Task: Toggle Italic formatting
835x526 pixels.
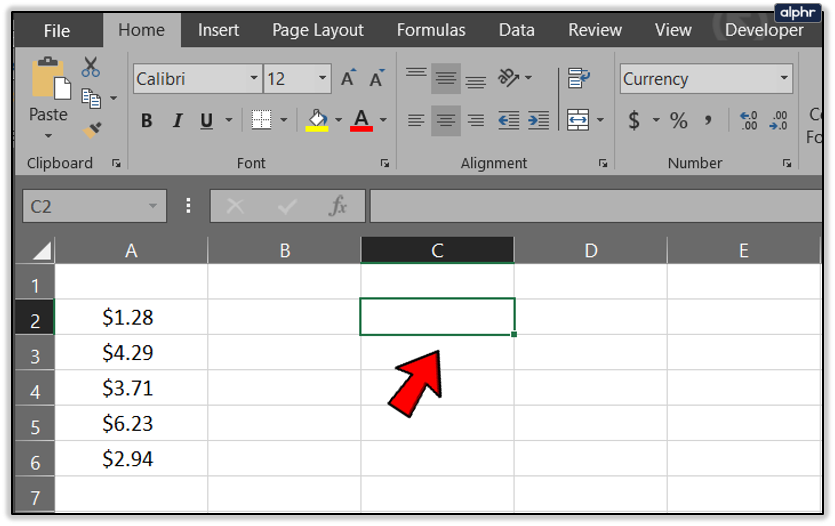Action: (177, 121)
